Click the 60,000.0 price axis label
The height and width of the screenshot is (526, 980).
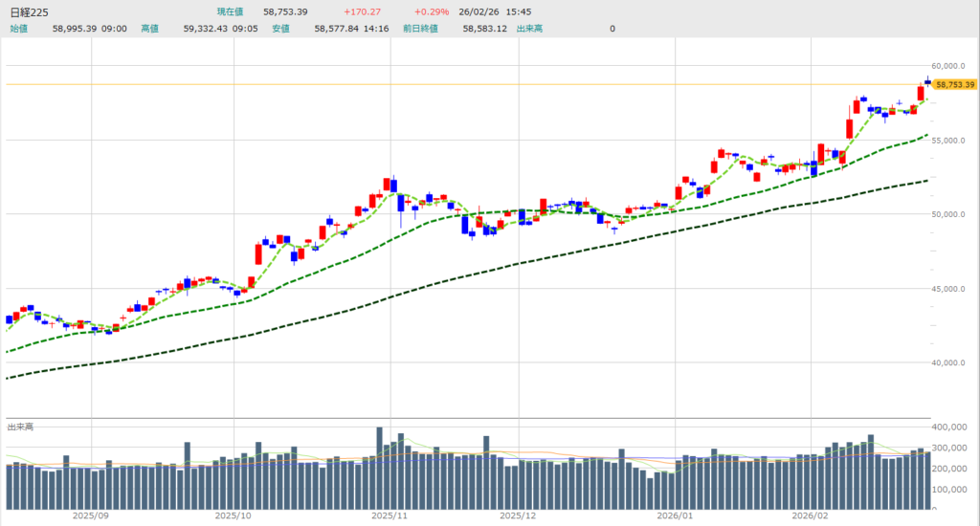pos(955,66)
